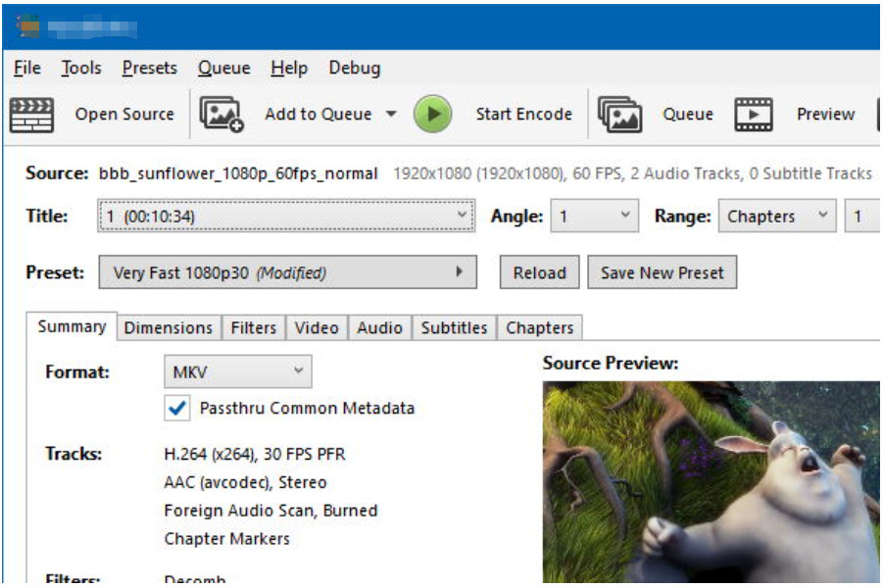Click the Open Source clapperboard icon

click(x=31, y=115)
